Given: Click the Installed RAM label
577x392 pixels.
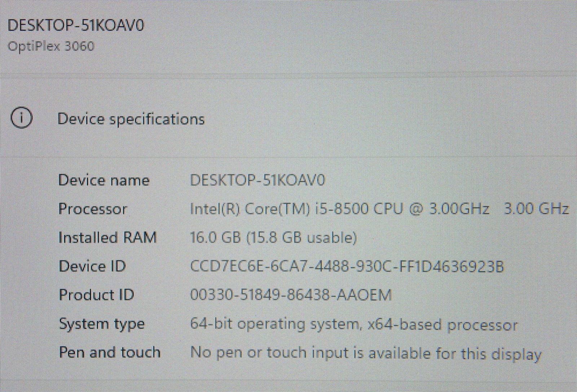Looking at the screenshot, I should [x=107, y=237].
